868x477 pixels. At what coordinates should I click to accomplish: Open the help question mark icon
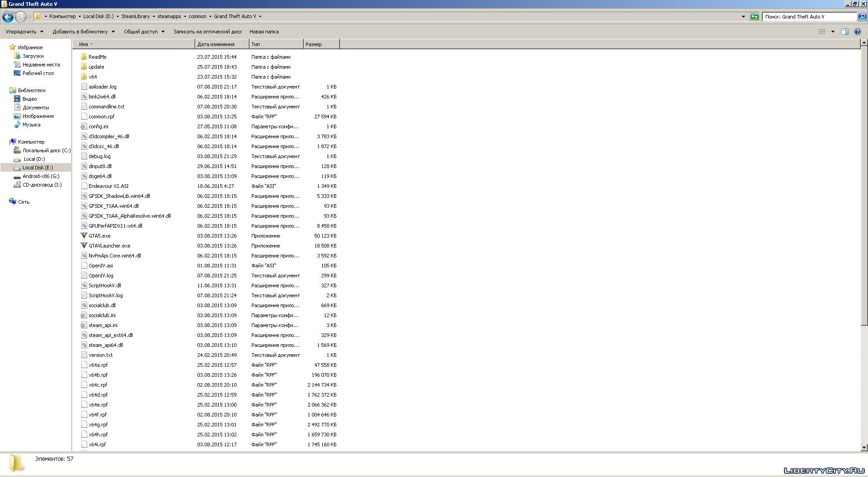(857, 32)
